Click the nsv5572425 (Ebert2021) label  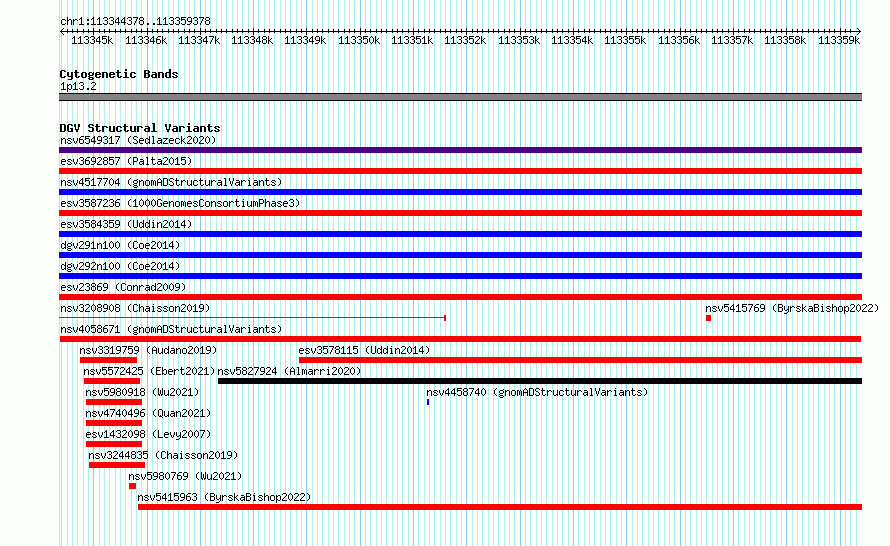pyautogui.click(x=149, y=371)
